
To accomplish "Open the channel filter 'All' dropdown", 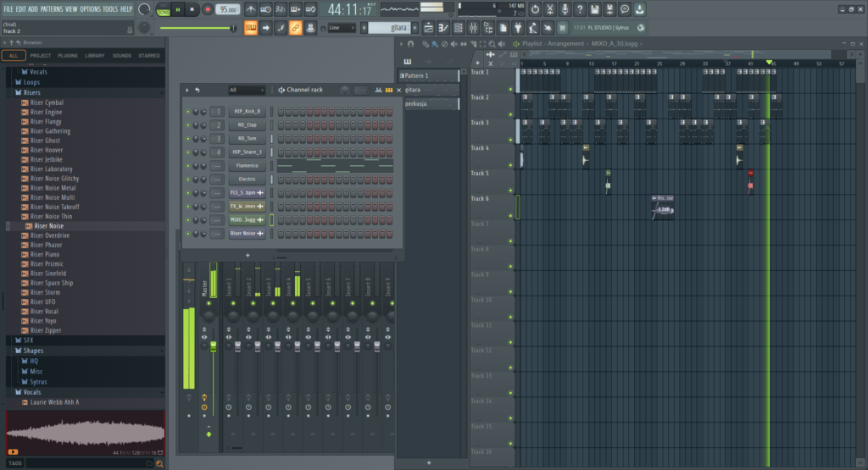I will 247,90.
